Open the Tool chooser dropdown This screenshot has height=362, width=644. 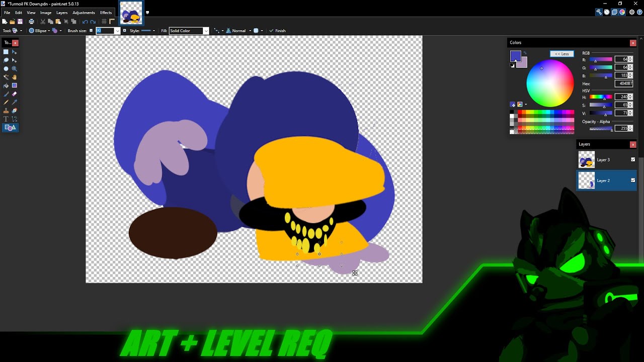coord(16,31)
